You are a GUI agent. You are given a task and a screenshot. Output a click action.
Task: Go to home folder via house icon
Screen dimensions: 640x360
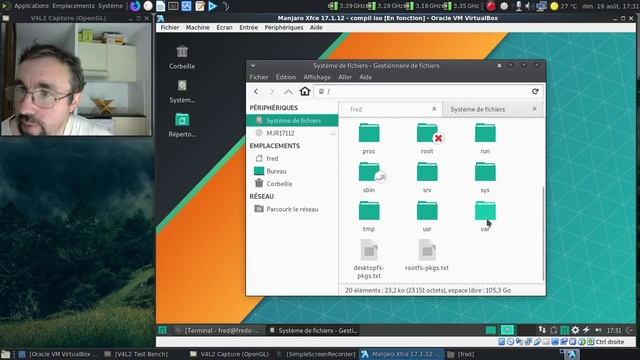click(305, 91)
